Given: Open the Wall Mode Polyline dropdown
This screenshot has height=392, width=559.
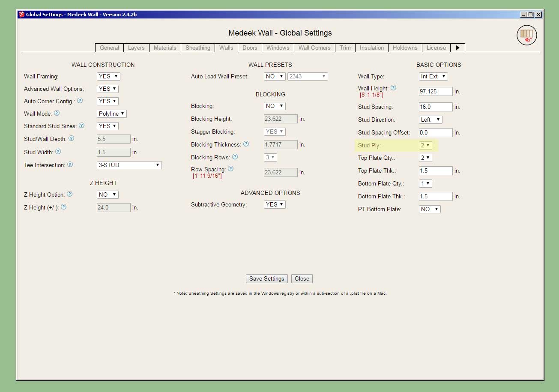Looking at the screenshot, I should point(112,114).
